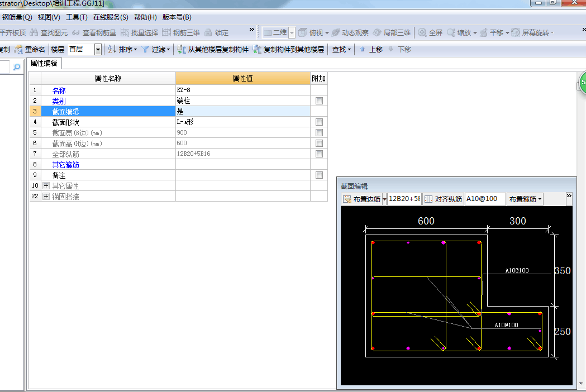Click the 查找图元 binoculars icon
Viewport: 586px width, 392px height.
tap(34, 32)
